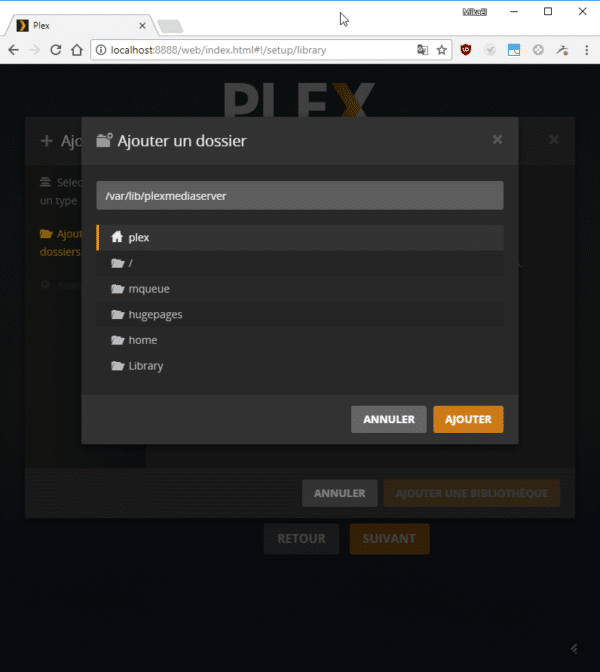Image resolution: width=600 pixels, height=672 pixels.
Task: Open the blue window-shaped extension icon
Action: pos(514,50)
